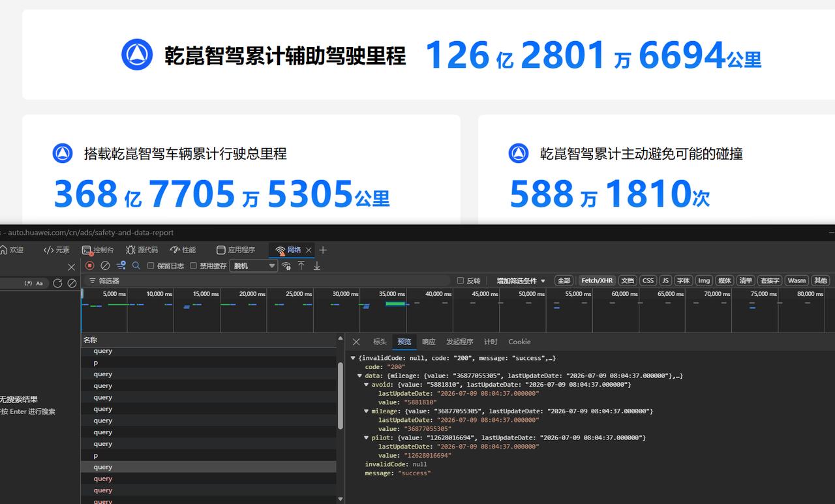Collapse the pilot node in JSON preview
This screenshot has height=504, width=835.
(x=367, y=437)
